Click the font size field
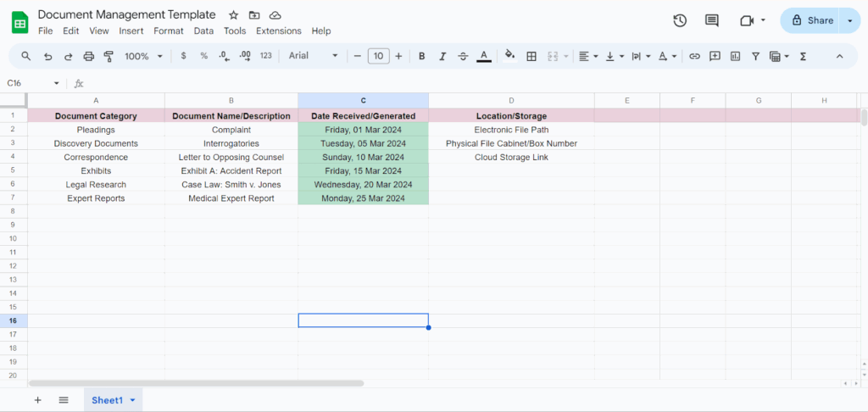This screenshot has height=412, width=868. click(x=379, y=56)
